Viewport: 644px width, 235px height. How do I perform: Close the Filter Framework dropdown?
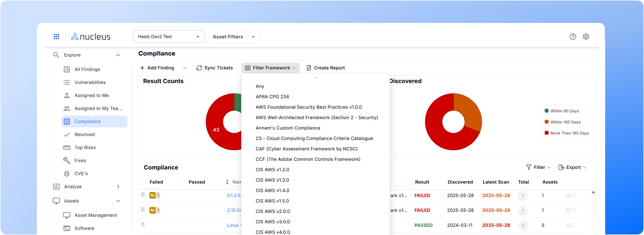[x=270, y=68]
